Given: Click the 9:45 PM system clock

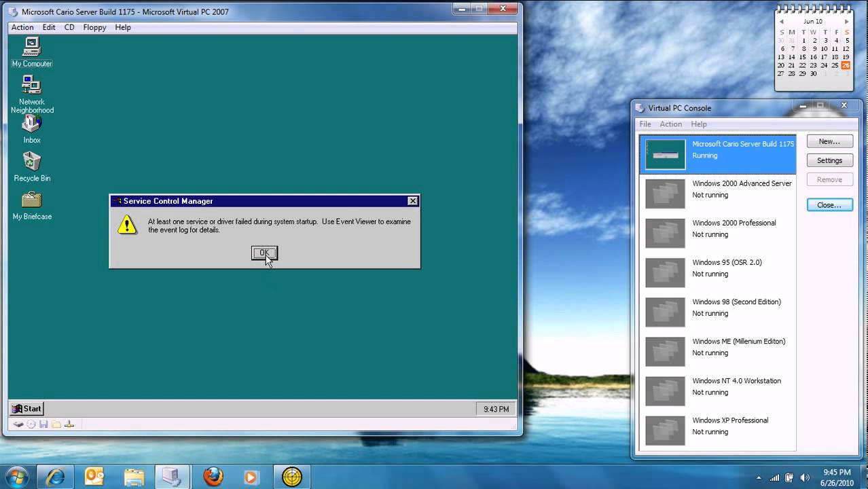Looking at the screenshot, I should point(837,472).
